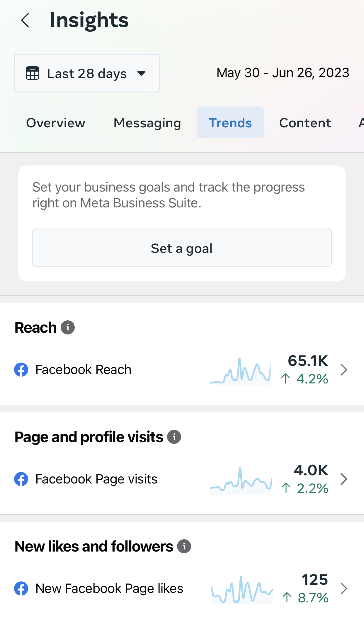Open the Messaging tab
Screen dimensions: 364x624
[x=147, y=123]
